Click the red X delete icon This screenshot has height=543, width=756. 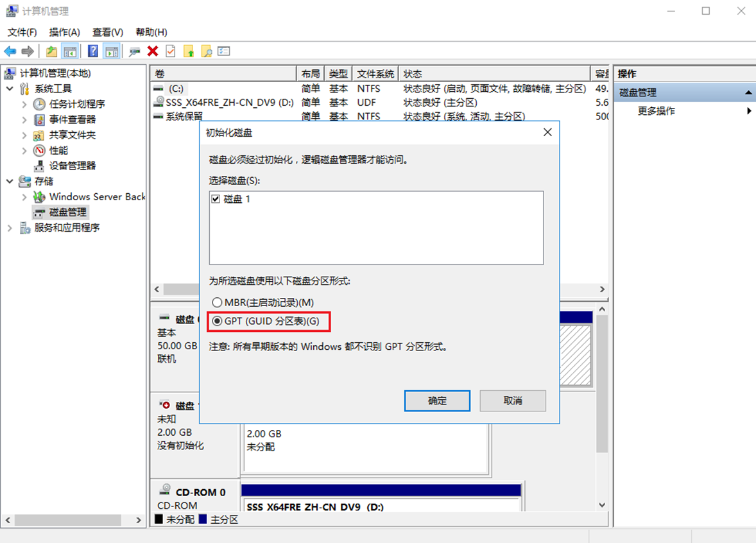pyautogui.click(x=153, y=51)
